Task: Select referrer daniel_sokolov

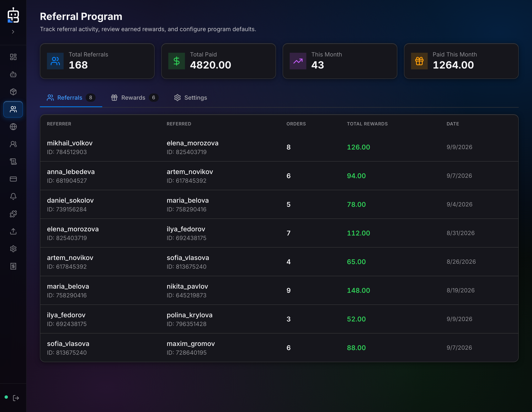Action: pyautogui.click(x=70, y=201)
